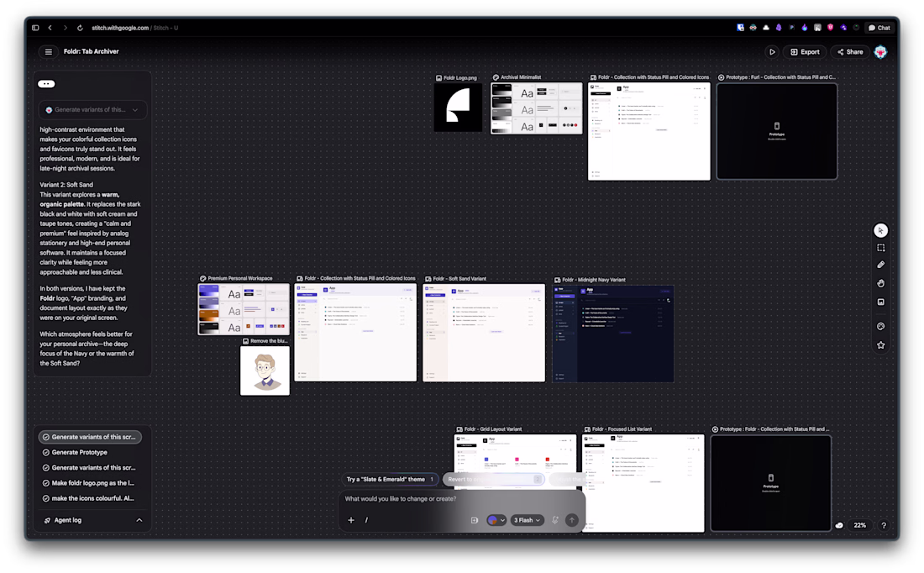This screenshot has height=573, width=924.
Task: Select the image insert tool
Action: 880,302
